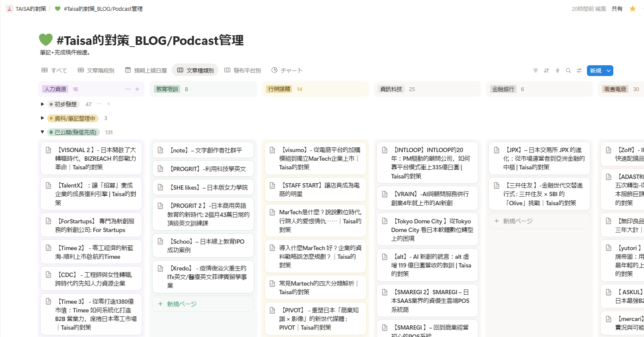Click the 共有 share button
This screenshot has height=337, width=644.
(x=617, y=9)
